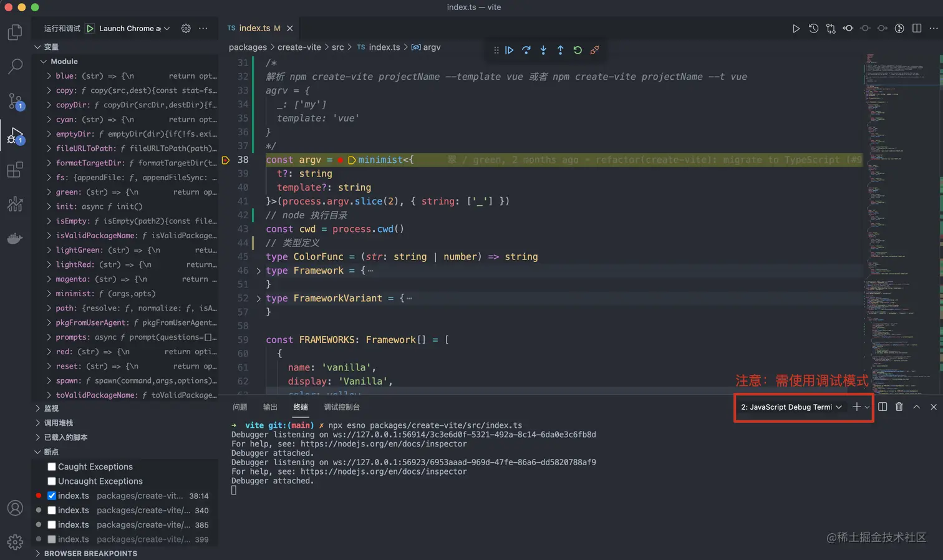Open the JavaScript Debug Terminal dropdown
Image resolution: width=943 pixels, height=560 pixels.
[839, 407]
